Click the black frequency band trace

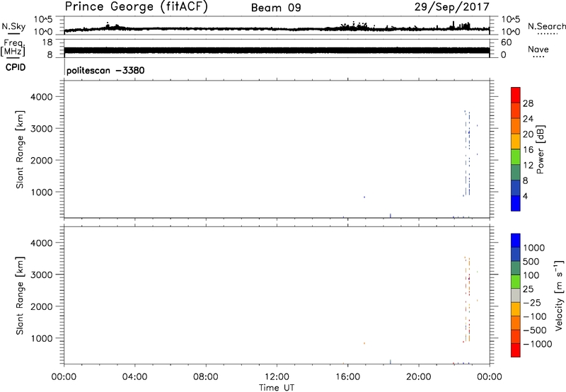click(x=277, y=50)
